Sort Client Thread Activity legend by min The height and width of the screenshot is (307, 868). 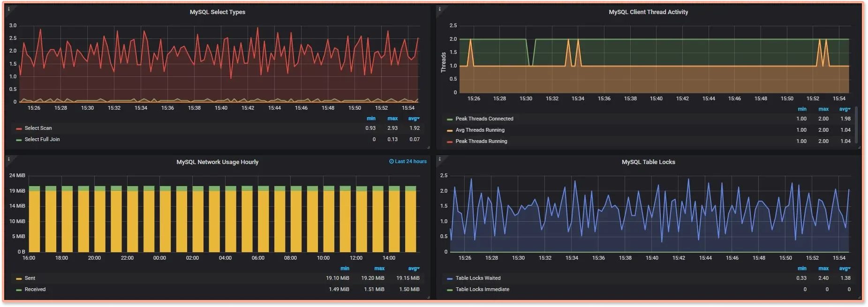802,109
